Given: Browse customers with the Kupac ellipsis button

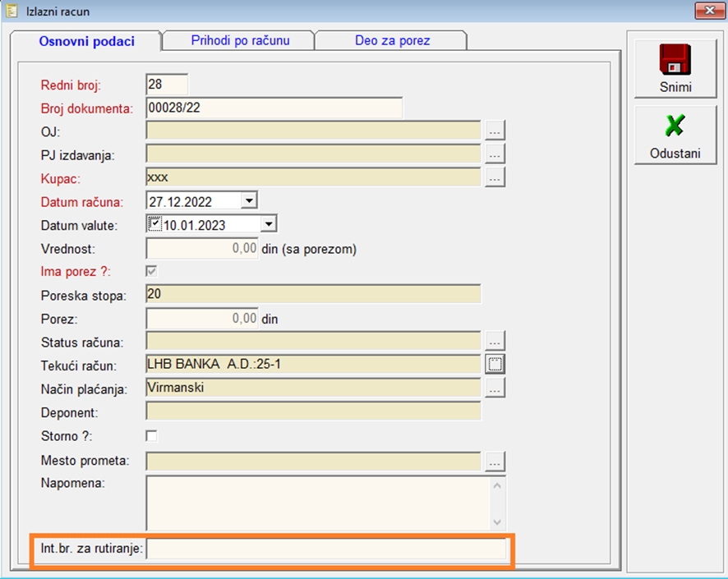Looking at the screenshot, I should (494, 177).
